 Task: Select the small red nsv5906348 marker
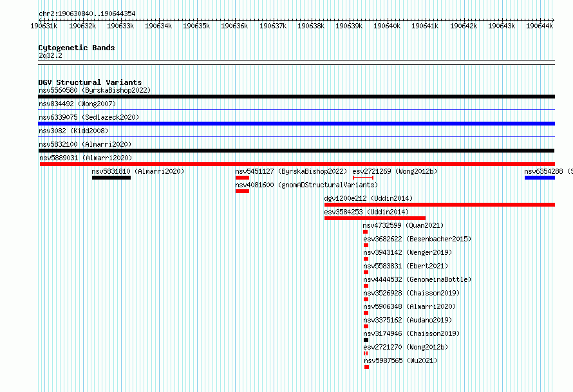pyautogui.click(x=366, y=313)
